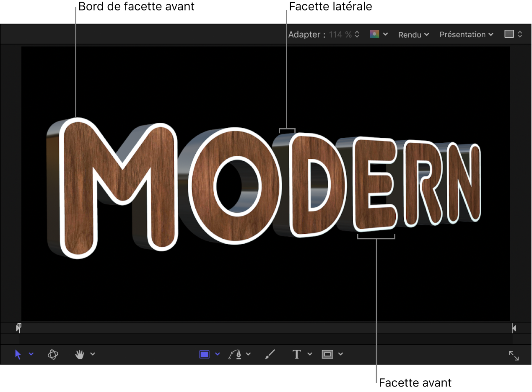Toggle fullscreen canvas view
The image size is (532, 392).
pyautogui.click(x=514, y=356)
